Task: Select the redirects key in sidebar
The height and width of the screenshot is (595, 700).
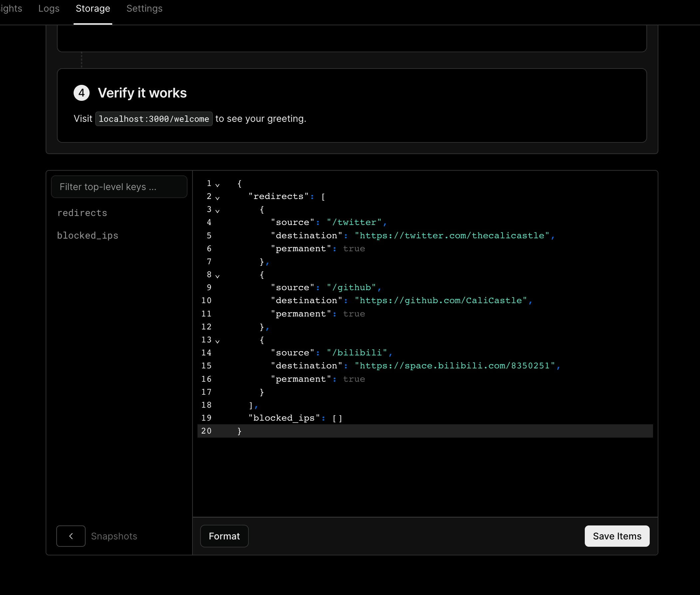Action: pyautogui.click(x=82, y=213)
